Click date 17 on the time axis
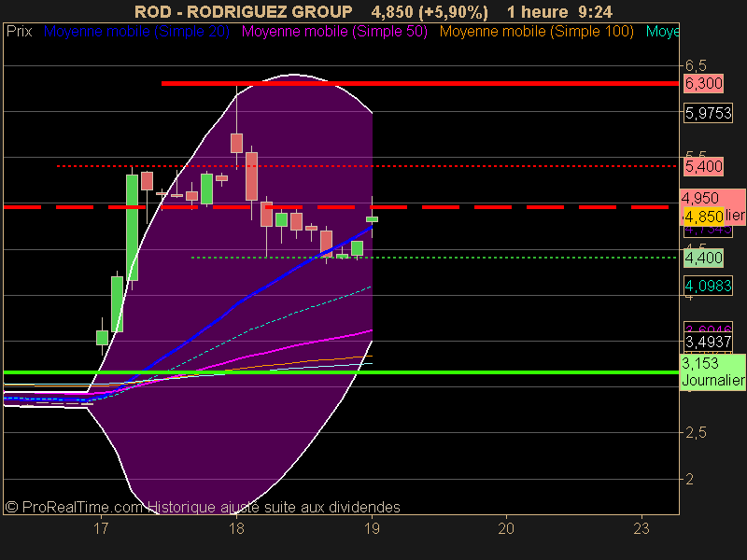747x560 pixels. [x=101, y=528]
